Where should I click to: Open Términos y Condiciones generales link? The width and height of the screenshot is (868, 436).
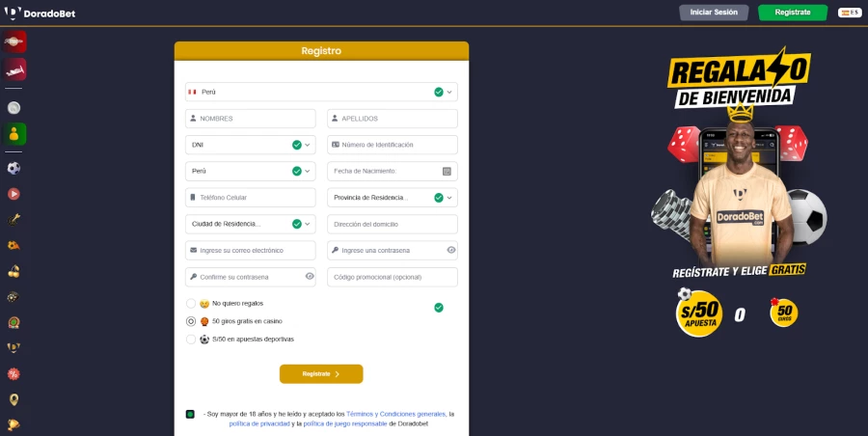point(395,414)
